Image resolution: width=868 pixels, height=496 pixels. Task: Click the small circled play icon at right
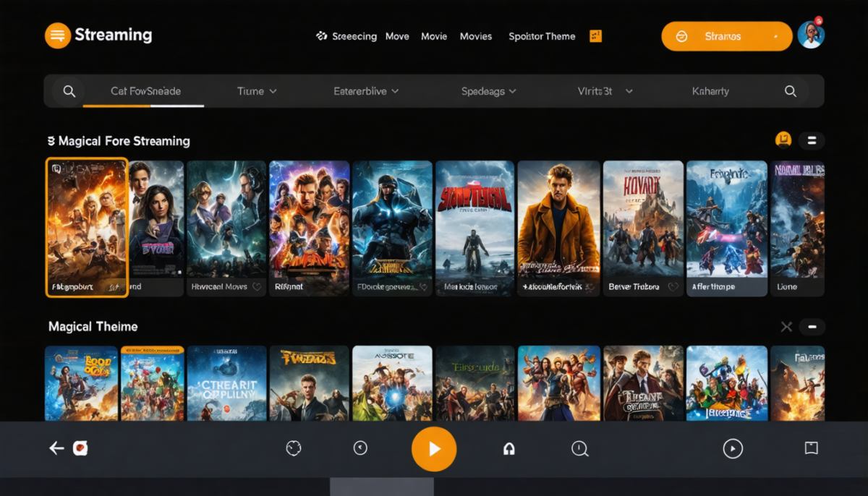pos(733,449)
